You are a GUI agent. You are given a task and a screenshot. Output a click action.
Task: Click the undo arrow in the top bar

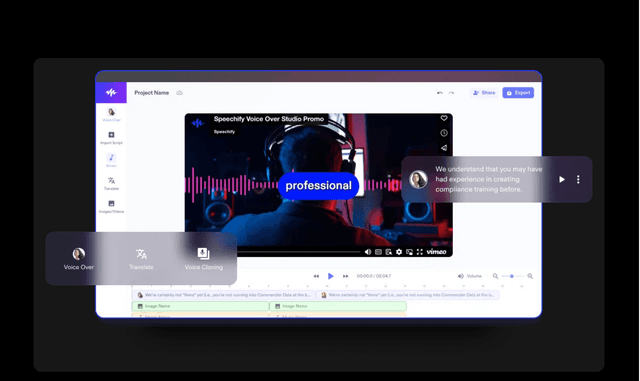point(440,93)
